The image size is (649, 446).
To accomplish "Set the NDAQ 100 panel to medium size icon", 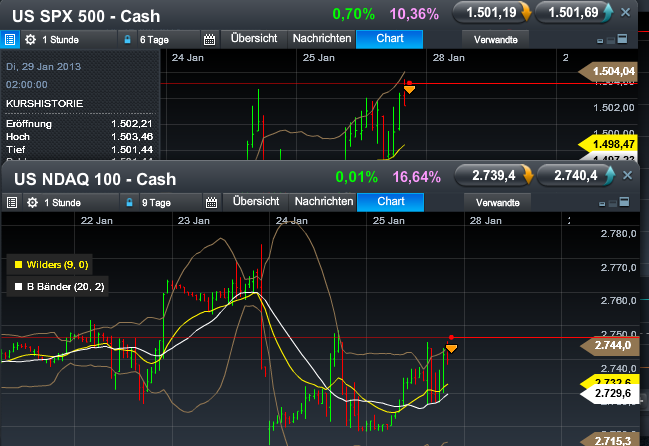I will click(x=613, y=203).
